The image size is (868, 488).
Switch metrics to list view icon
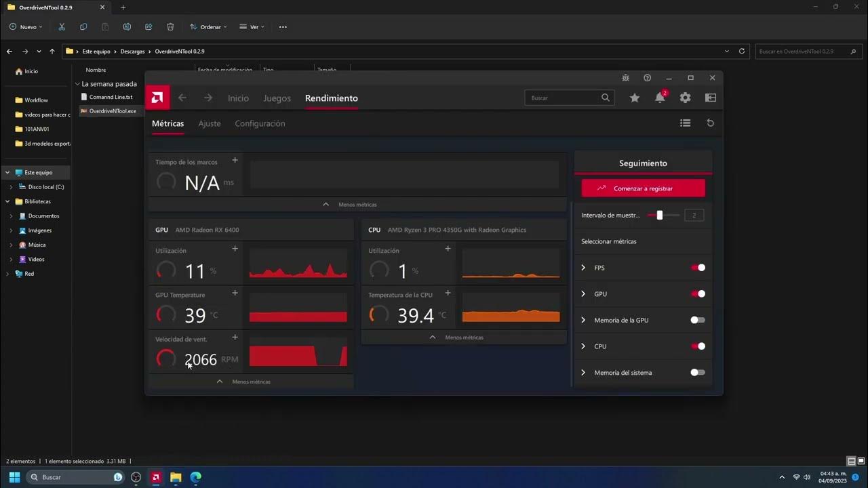pos(685,123)
